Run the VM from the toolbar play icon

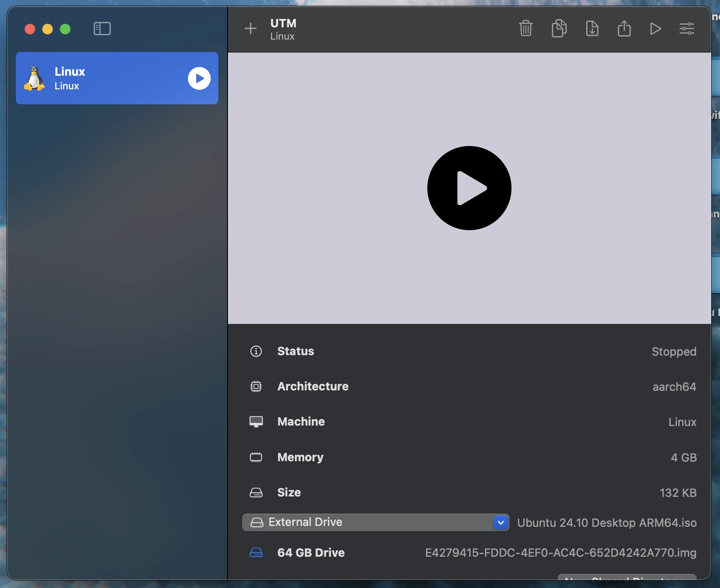(x=655, y=29)
